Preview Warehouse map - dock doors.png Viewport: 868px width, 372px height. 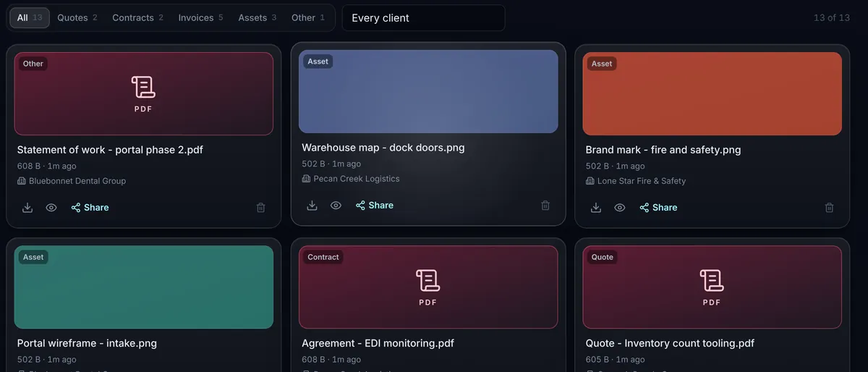pyautogui.click(x=336, y=206)
